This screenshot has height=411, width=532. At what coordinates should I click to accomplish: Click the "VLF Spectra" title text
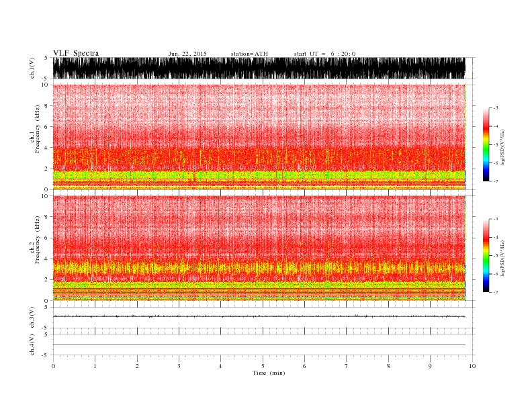tap(76, 53)
